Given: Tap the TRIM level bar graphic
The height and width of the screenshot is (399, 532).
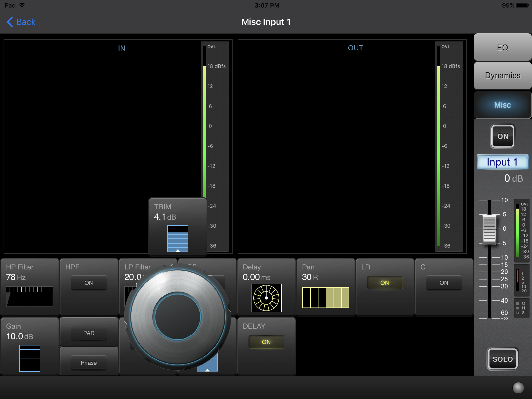Looking at the screenshot, I should 177,238.
